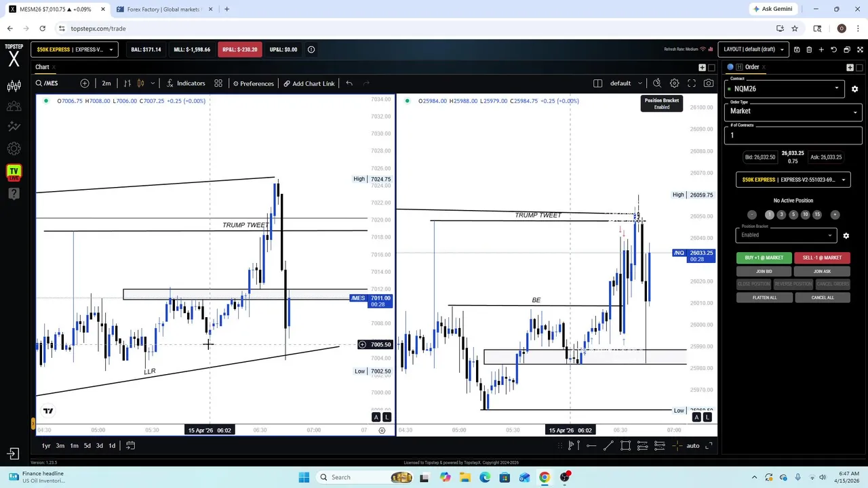Open the Position Bracket Enabled dropdown
The height and width of the screenshot is (488, 868).
[787, 235]
